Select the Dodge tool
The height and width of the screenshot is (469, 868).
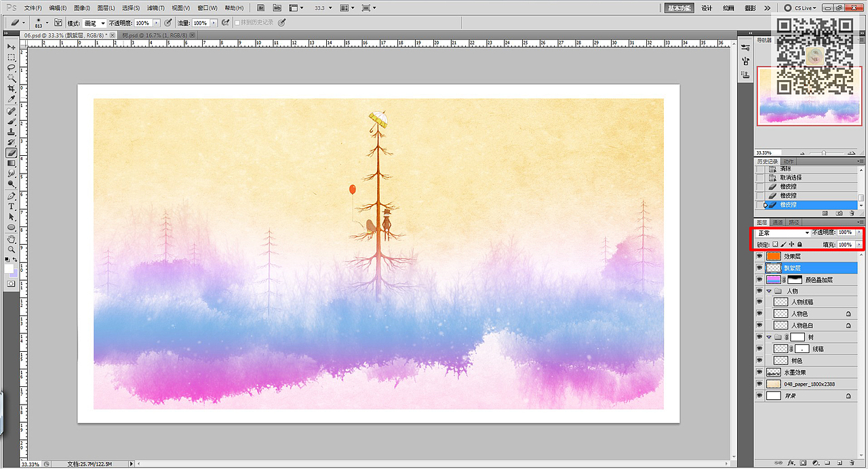tap(12, 184)
